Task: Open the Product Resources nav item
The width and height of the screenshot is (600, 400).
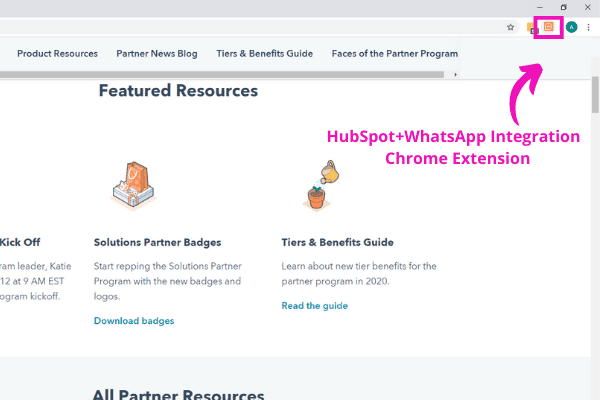Action: [57, 54]
